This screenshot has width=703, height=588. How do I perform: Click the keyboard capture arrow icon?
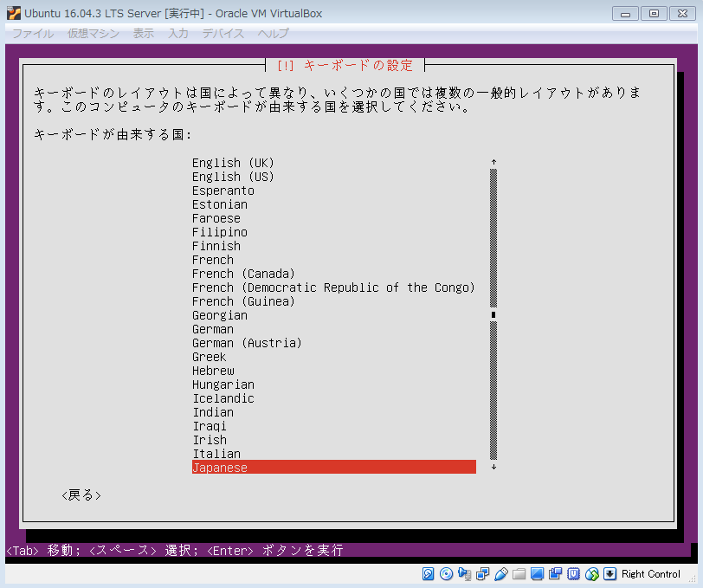pyautogui.click(x=610, y=574)
